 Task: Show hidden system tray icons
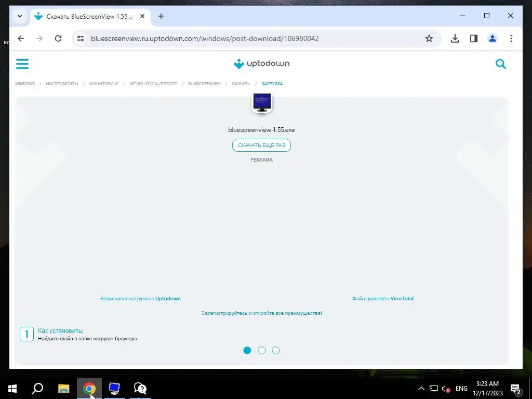(421, 389)
